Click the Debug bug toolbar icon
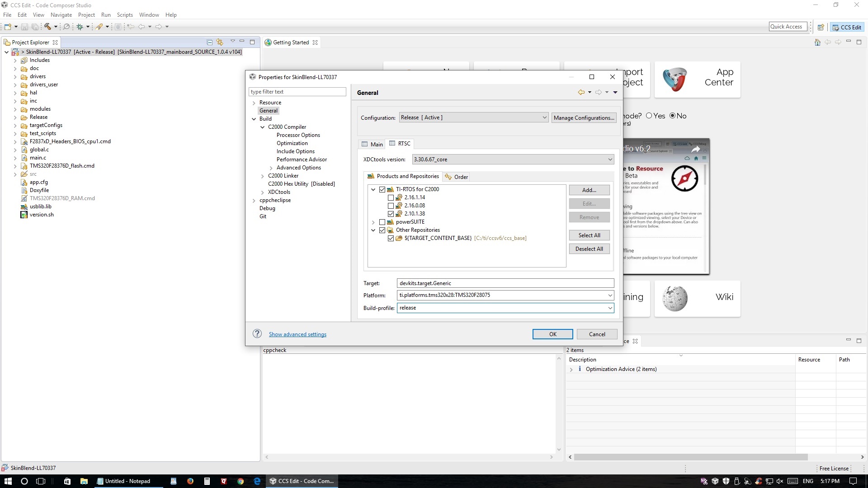 click(x=80, y=27)
